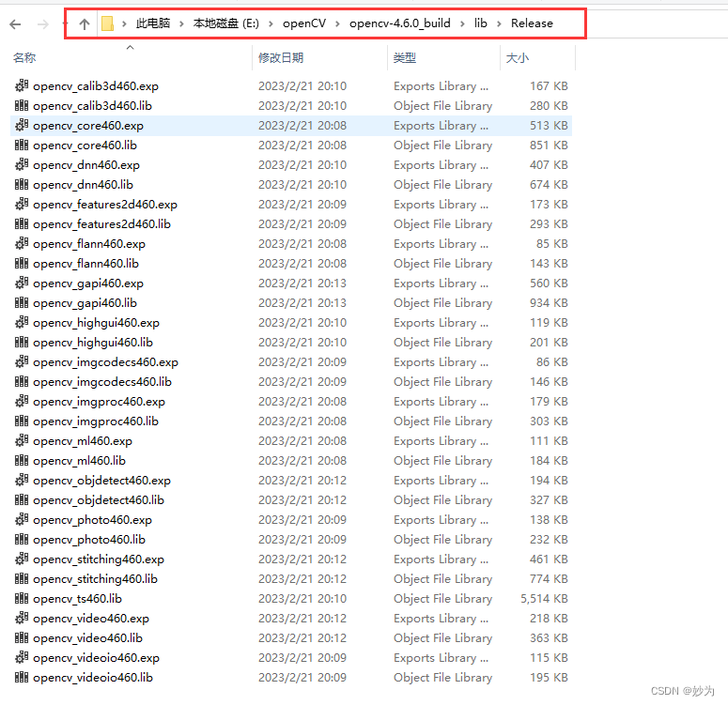
Task: Click the opencv_dnn460.lib file icon
Action: point(22,184)
